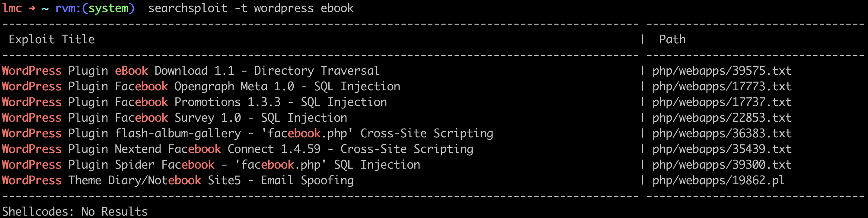This screenshot has width=868, height=218.
Task: Click the php/webapps/17737.txt path
Action: click(x=722, y=102)
